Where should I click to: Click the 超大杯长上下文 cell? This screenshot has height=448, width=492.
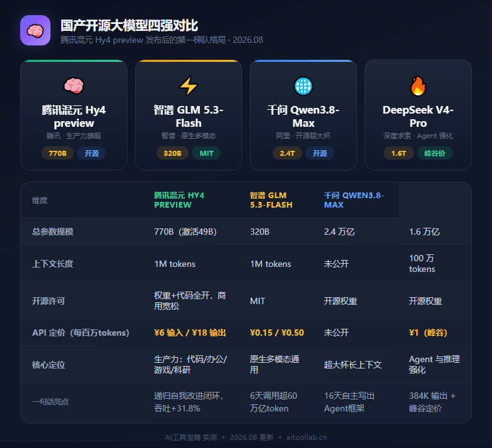click(353, 365)
